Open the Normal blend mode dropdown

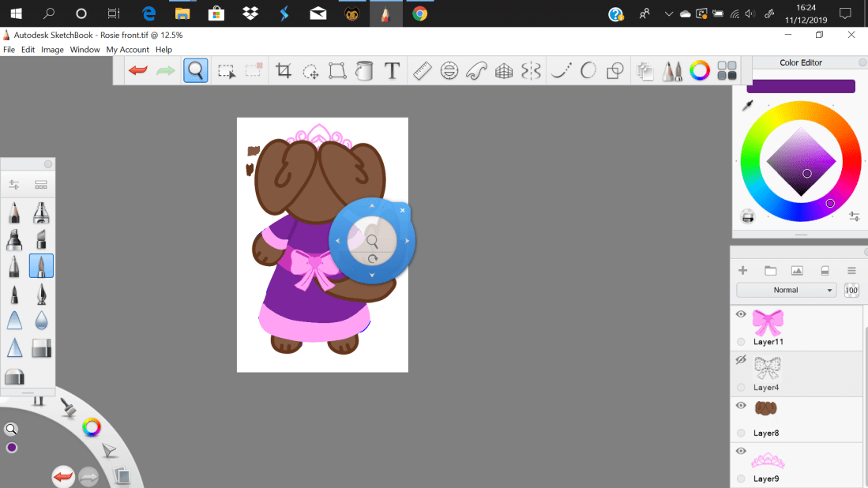pyautogui.click(x=786, y=290)
